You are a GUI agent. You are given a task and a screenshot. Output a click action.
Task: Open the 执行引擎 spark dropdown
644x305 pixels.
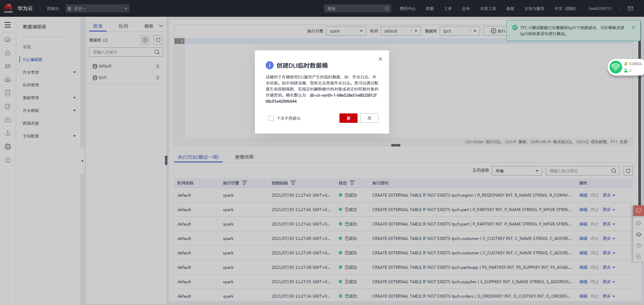point(346,31)
